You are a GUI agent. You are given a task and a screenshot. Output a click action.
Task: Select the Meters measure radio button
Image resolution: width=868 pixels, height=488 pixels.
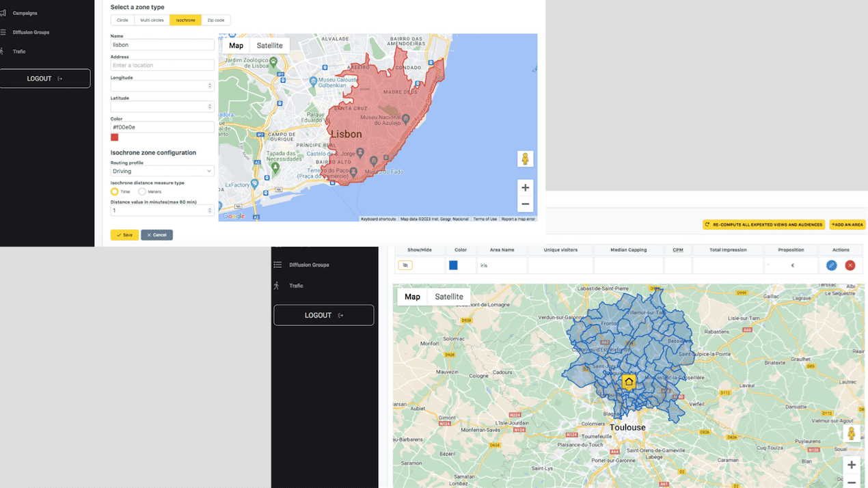pyautogui.click(x=141, y=191)
